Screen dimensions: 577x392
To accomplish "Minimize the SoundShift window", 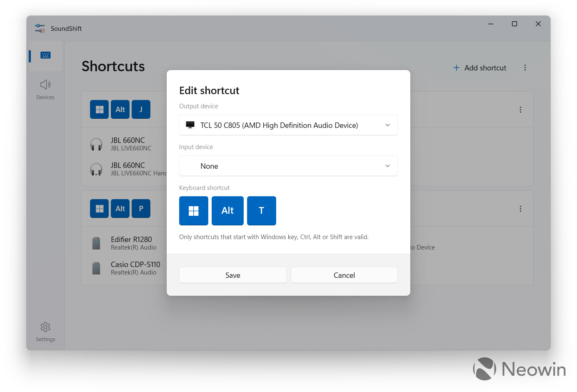I will click(491, 24).
